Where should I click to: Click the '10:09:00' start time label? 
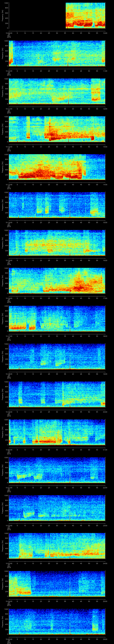(x=9, y=33)
